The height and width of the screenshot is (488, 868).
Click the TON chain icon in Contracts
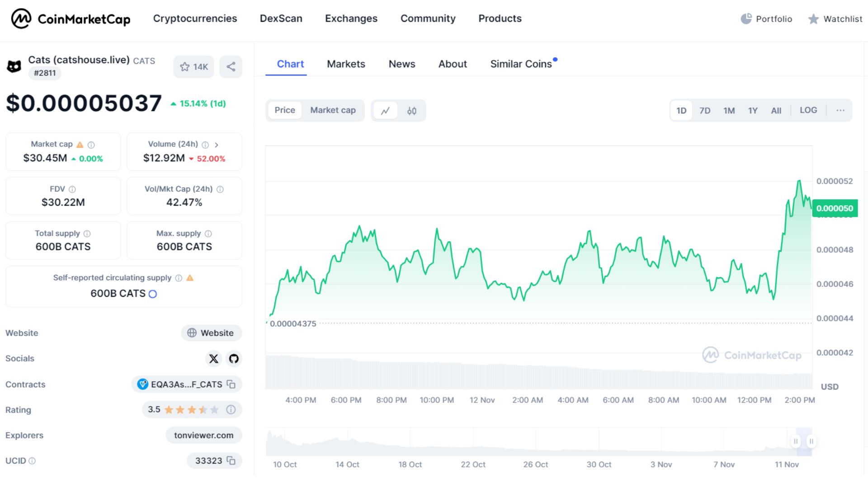tap(143, 385)
